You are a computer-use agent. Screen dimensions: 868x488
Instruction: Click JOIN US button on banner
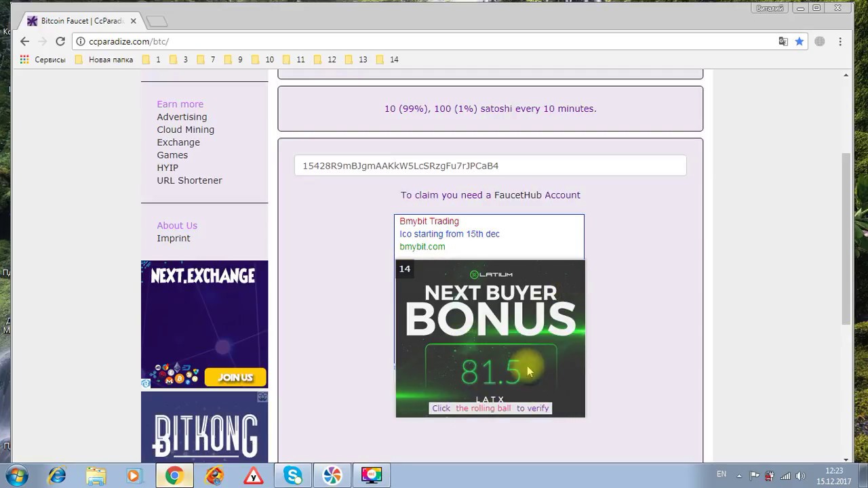coord(235,377)
